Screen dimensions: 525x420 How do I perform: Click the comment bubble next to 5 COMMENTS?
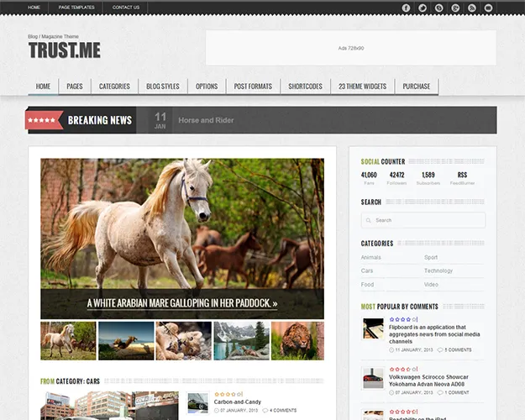pos(440,350)
